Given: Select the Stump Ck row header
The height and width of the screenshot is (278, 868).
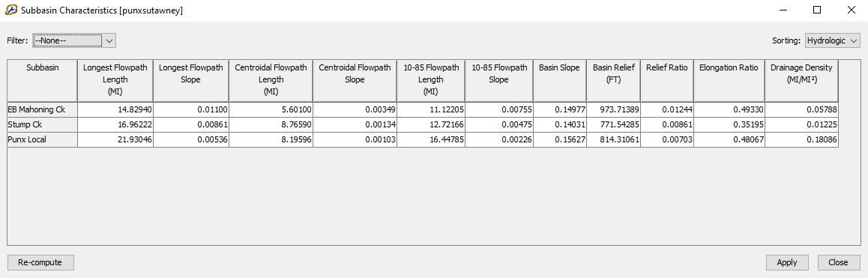Looking at the screenshot, I should coord(42,124).
